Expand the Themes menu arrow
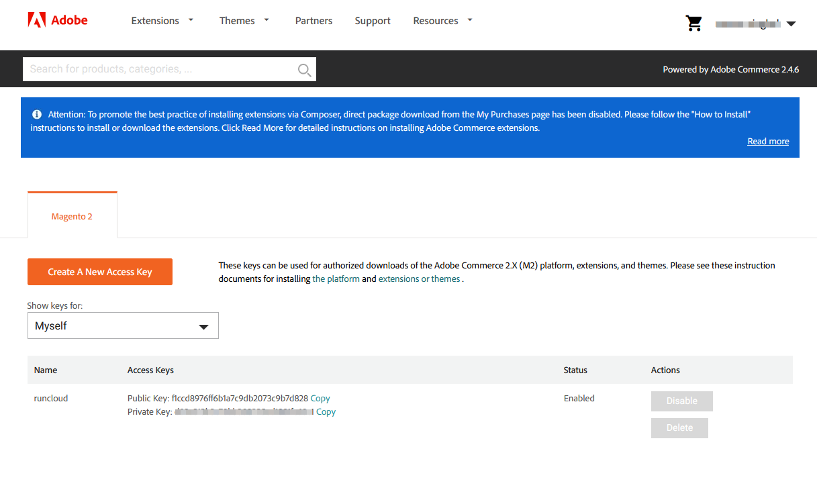The width and height of the screenshot is (817, 504). [267, 20]
